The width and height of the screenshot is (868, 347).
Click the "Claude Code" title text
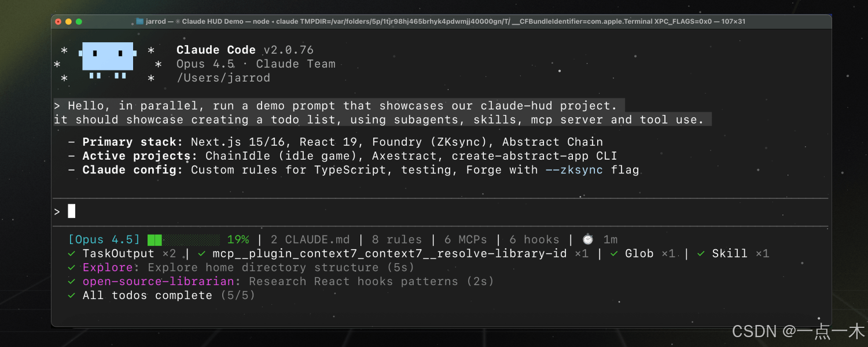[x=216, y=50]
